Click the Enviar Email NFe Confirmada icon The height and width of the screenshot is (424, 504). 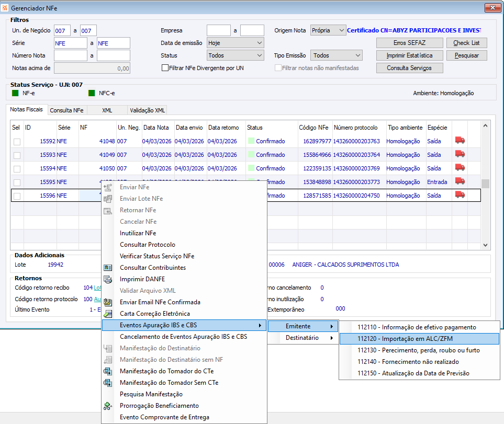pos(108,302)
